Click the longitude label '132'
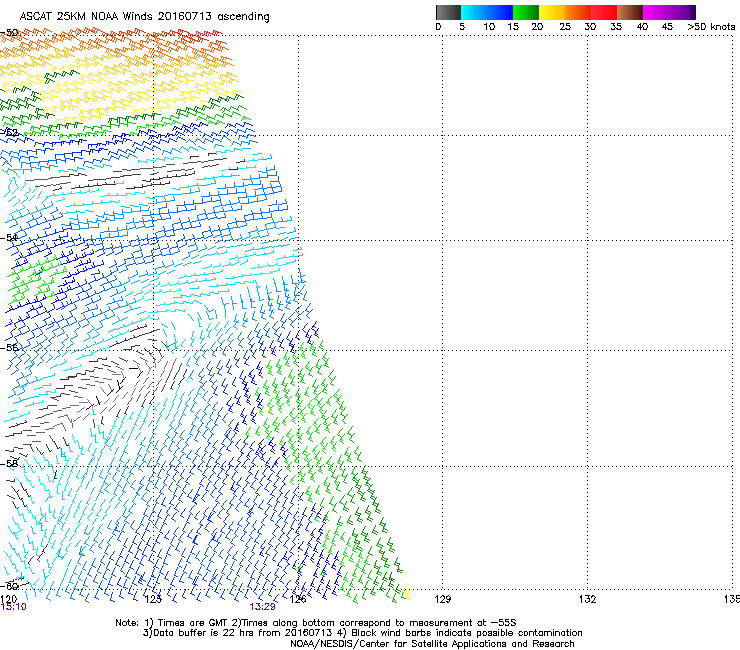Viewport: 740px width, 650px height. (587, 599)
